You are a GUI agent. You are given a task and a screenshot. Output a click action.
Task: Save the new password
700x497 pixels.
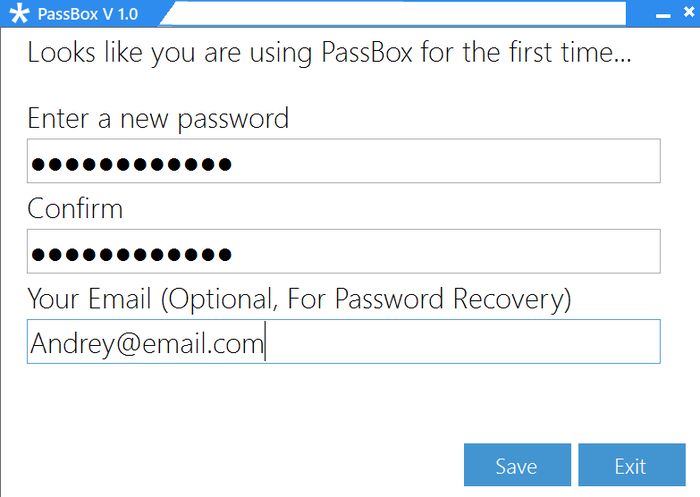coord(517,465)
